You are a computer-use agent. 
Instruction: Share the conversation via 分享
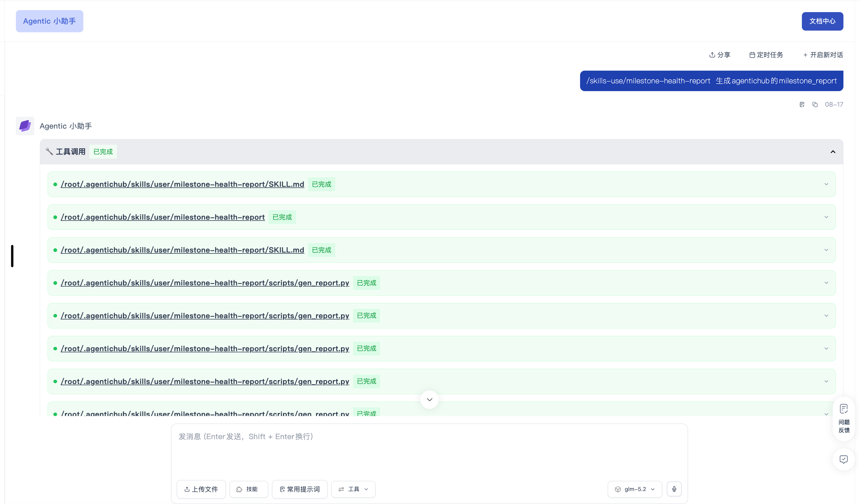pos(720,55)
